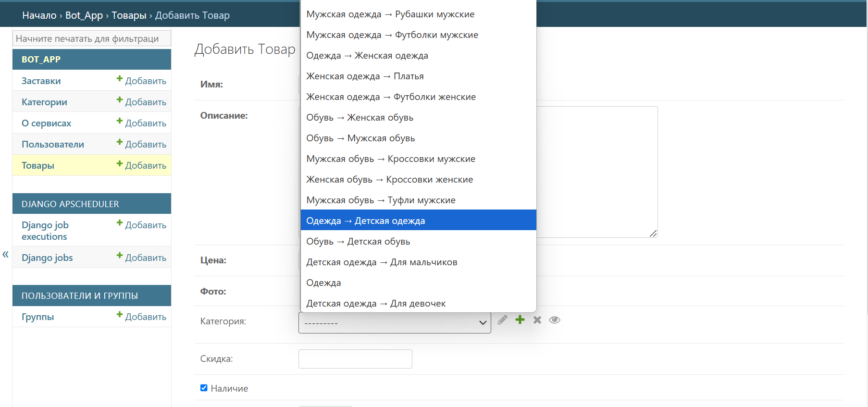This screenshot has width=868, height=407.
Task: Add a new О сервисах entry
Action: click(x=141, y=123)
